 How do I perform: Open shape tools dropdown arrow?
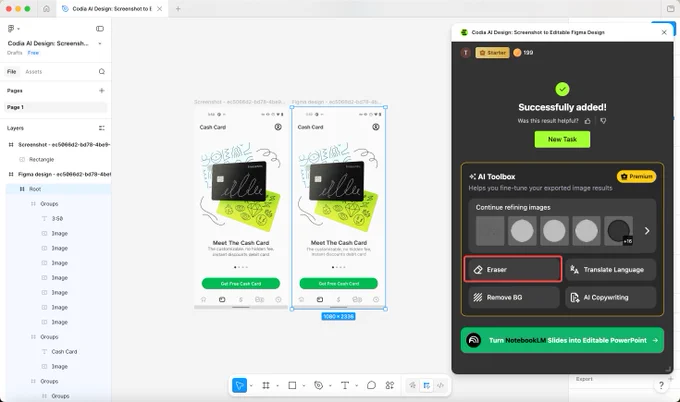tap(304, 386)
